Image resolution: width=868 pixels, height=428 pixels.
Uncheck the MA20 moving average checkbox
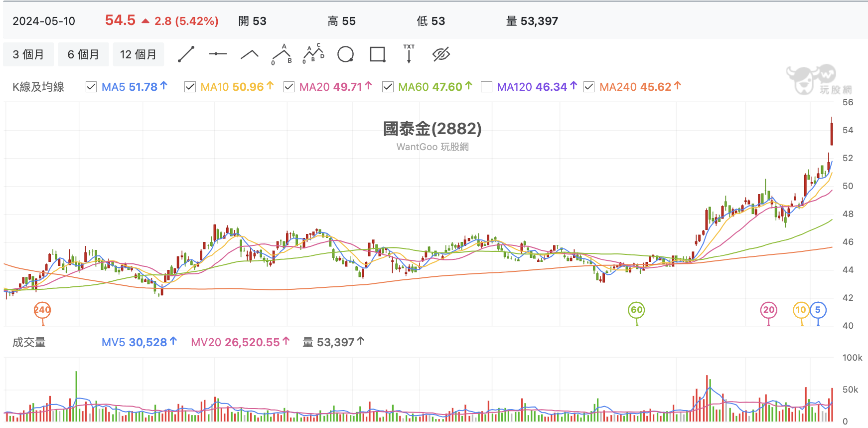pyautogui.click(x=289, y=87)
